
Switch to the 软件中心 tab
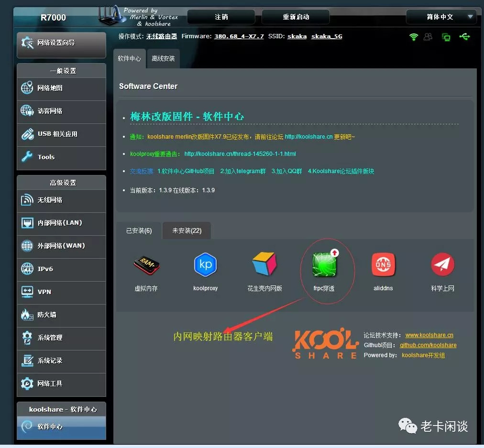click(129, 58)
